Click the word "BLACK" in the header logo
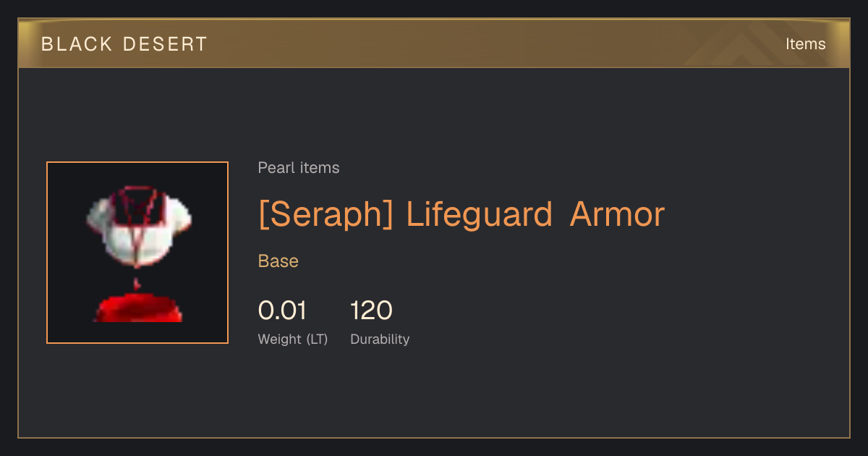Screen dimensions: 868x456 77,44
